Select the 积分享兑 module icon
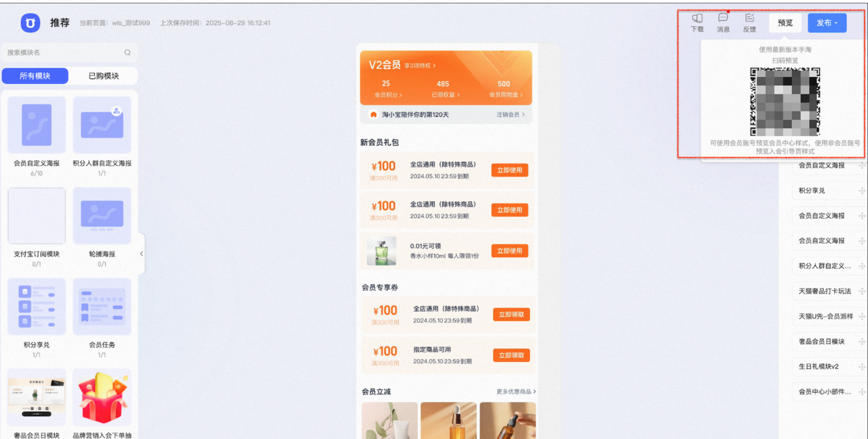Screen dimensions: 868x439 tap(36, 306)
